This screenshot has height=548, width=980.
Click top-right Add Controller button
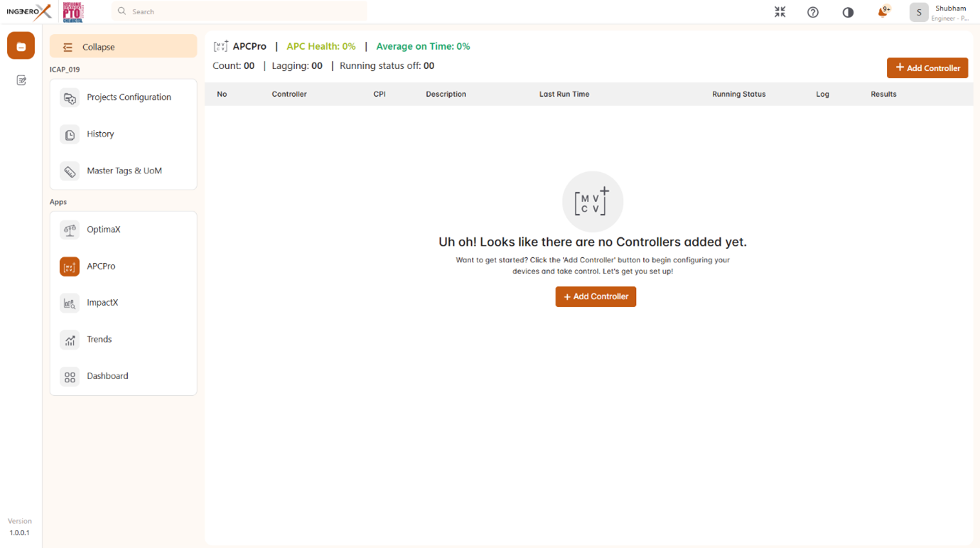(927, 68)
